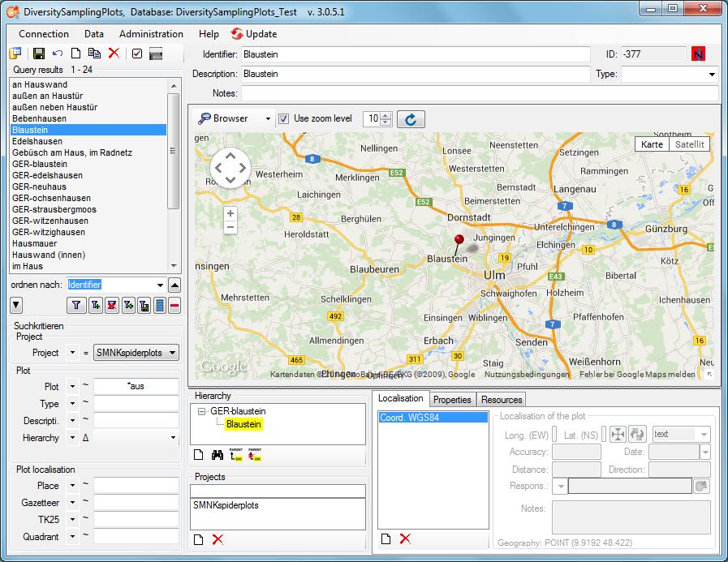Add a new project via page icon
This screenshot has width=728, height=562.
pyautogui.click(x=199, y=539)
